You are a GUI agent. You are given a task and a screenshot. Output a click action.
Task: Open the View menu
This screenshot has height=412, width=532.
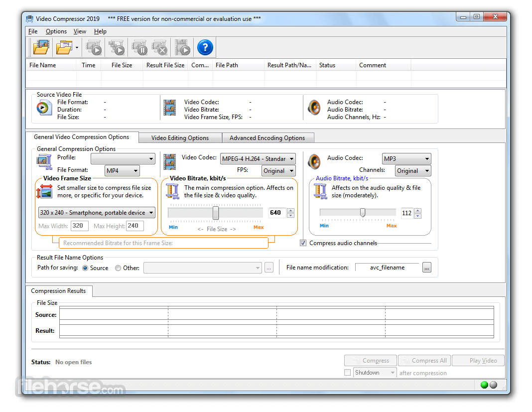pos(80,31)
